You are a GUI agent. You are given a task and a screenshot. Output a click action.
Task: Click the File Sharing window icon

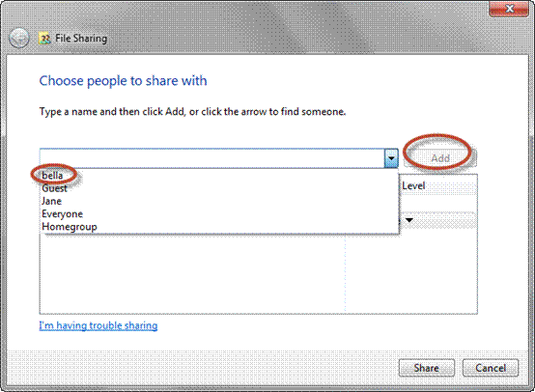pyautogui.click(x=44, y=39)
